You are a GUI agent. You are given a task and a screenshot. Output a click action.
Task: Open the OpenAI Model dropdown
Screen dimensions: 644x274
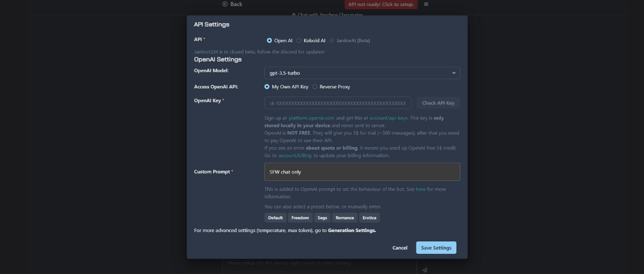(362, 73)
